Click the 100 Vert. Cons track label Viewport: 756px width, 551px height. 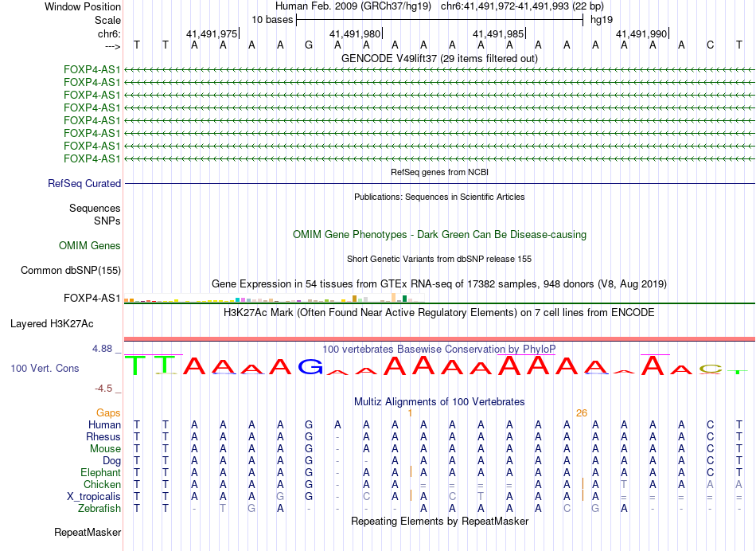click(45, 369)
